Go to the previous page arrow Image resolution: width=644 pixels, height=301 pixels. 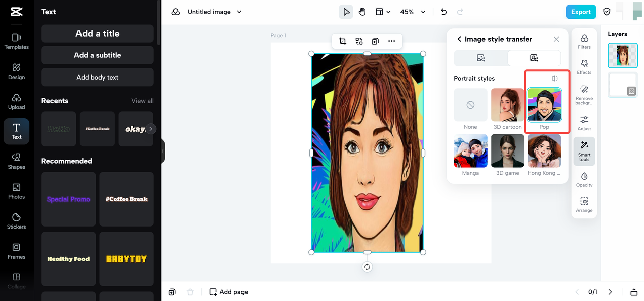[x=577, y=292]
